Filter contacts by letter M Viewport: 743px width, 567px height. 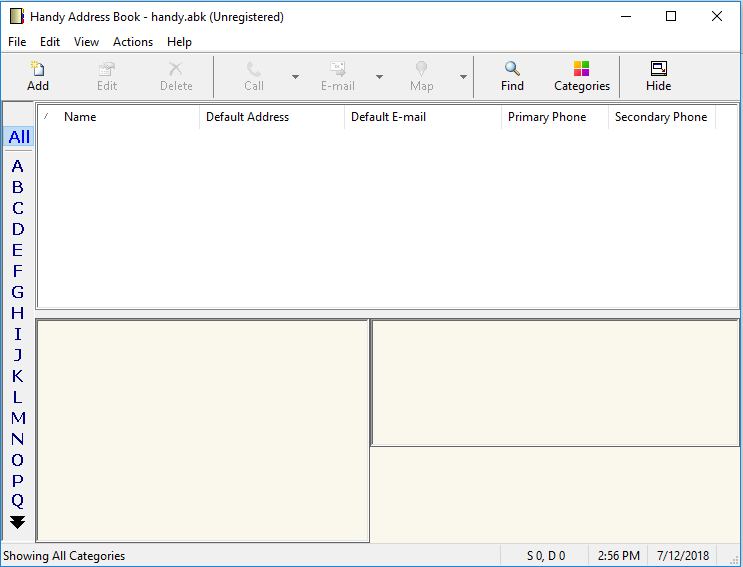[x=18, y=418]
